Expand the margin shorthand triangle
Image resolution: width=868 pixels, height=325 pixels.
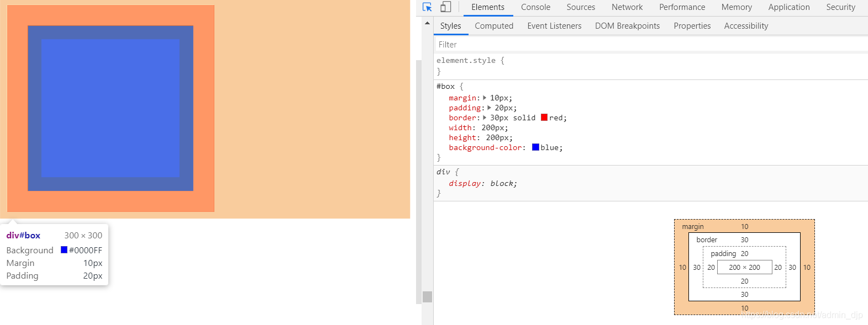coord(485,98)
